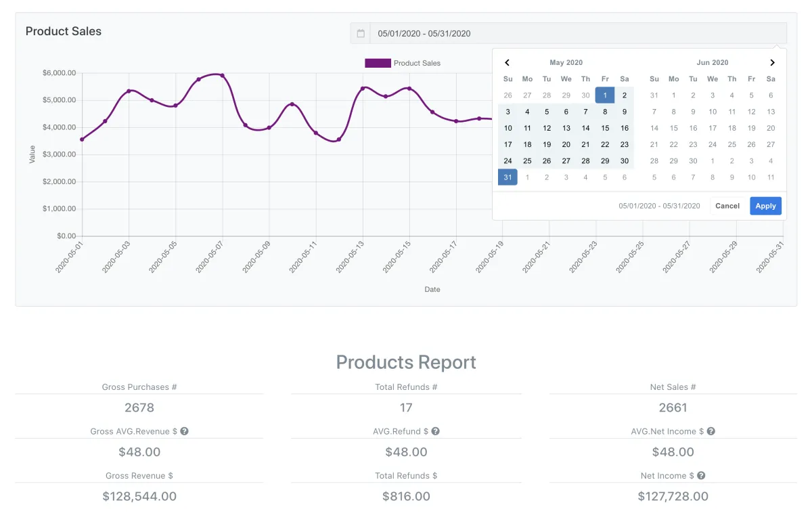This screenshot has width=812, height=526.
Task: Pick May 15 in calendar
Action: [605, 128]
